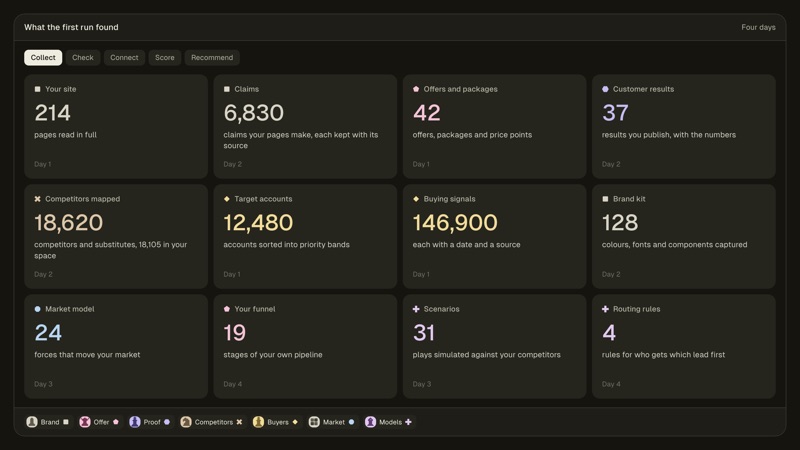This screenshot has height=450, width=800.
Task: Click the square icon beside Claims
Action: 227,89
